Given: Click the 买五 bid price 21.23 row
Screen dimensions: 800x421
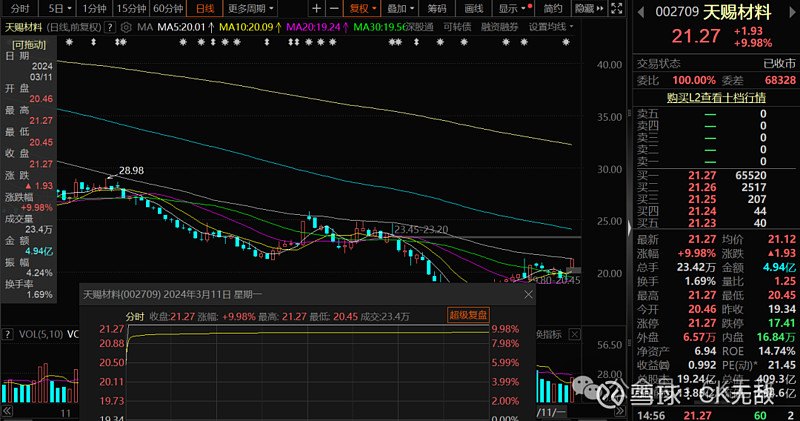Looking at the screenshot, I should pos(716,223).
